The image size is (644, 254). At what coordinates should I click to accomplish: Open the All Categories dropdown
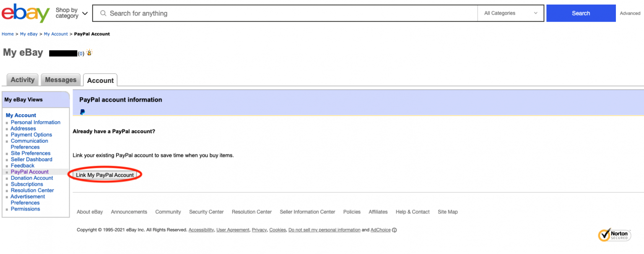point(510,13)
